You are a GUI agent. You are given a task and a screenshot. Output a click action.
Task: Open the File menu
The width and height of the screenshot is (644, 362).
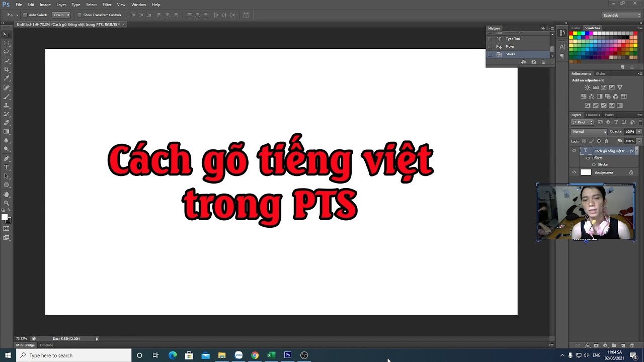[19, 5]
